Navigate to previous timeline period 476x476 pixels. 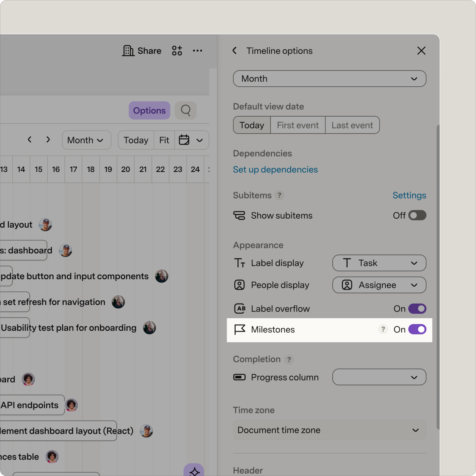(x=30, y=140)
